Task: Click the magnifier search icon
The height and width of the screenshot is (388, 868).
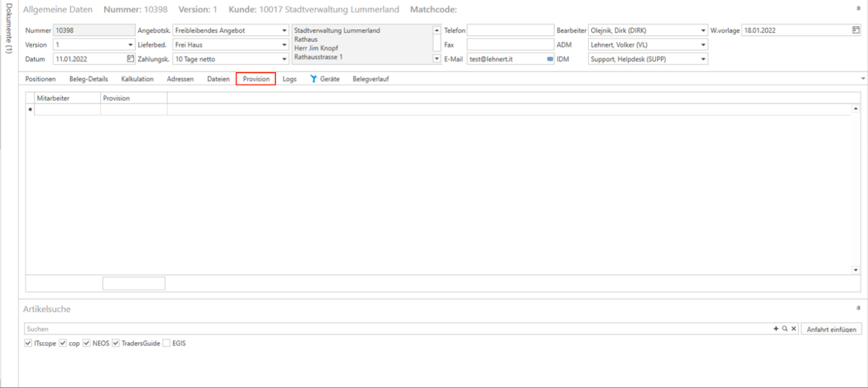Action: tap(785, 329)
